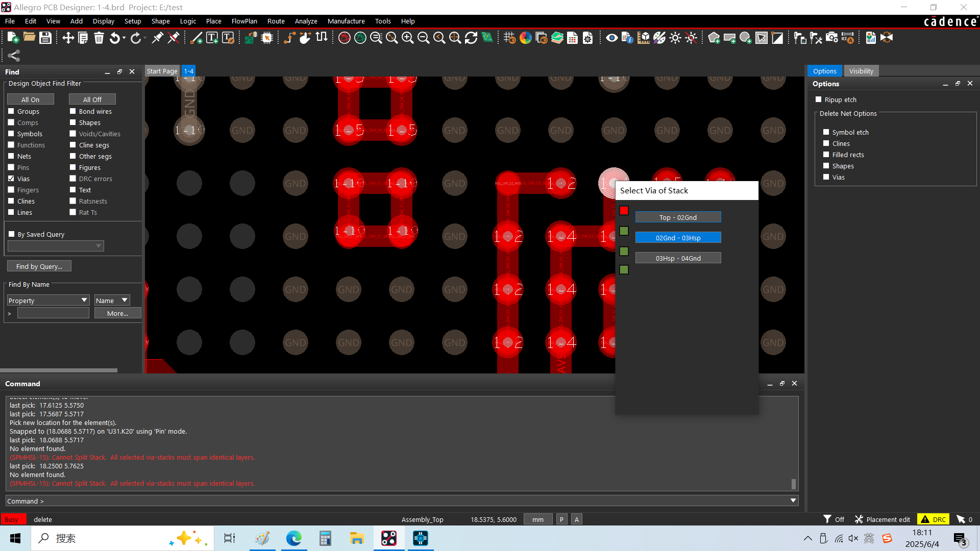Click the Add Text toolbar icon
This screenshot has height=551, width=980.
(x=212, y=38)
